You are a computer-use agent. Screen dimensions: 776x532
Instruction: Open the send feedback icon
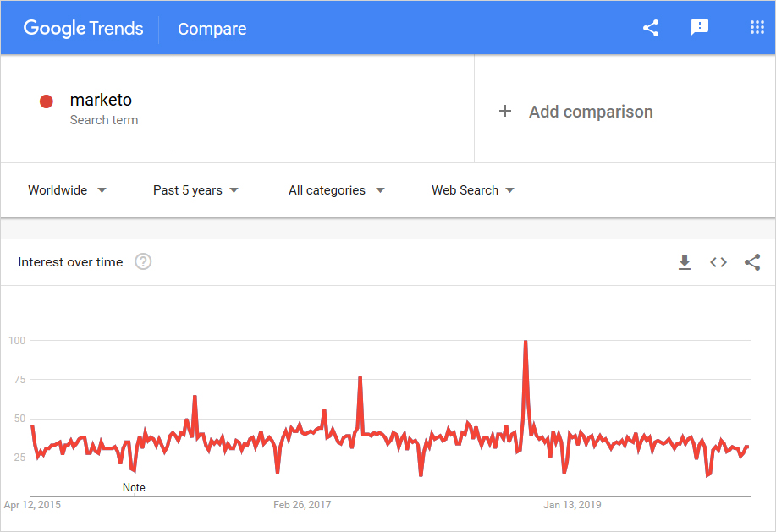[x=700, y=28]
